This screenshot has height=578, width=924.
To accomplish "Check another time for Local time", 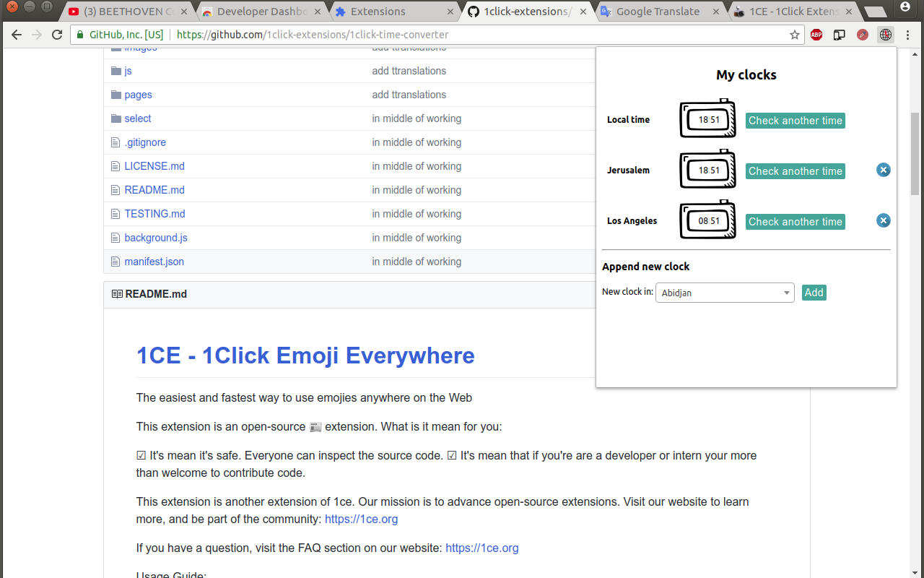I will click(x=795, y=121).
